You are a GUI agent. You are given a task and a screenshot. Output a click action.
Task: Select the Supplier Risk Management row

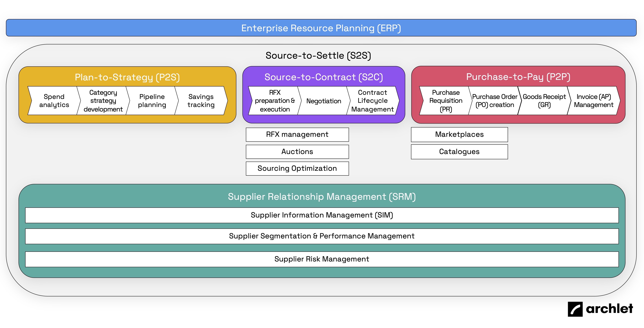coord(322,259)
